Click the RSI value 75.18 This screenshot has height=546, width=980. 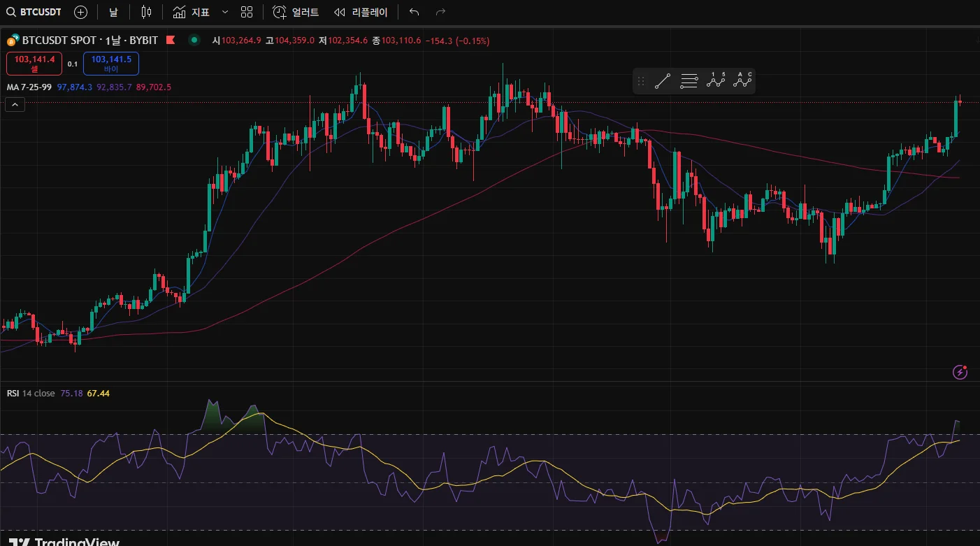71,394
